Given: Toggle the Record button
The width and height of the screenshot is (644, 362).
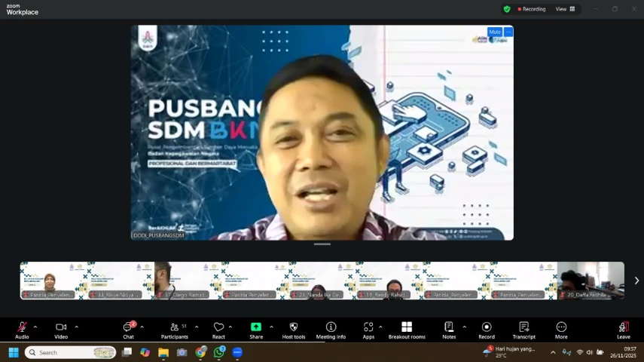Looking at the screenshot, I should tap(487, 330).
